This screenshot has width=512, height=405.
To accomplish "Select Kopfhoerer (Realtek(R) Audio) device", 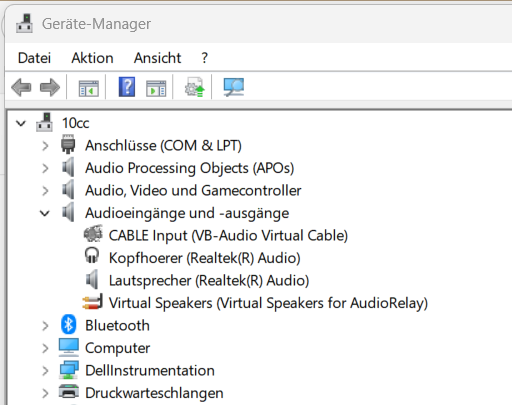I will 205,258.
